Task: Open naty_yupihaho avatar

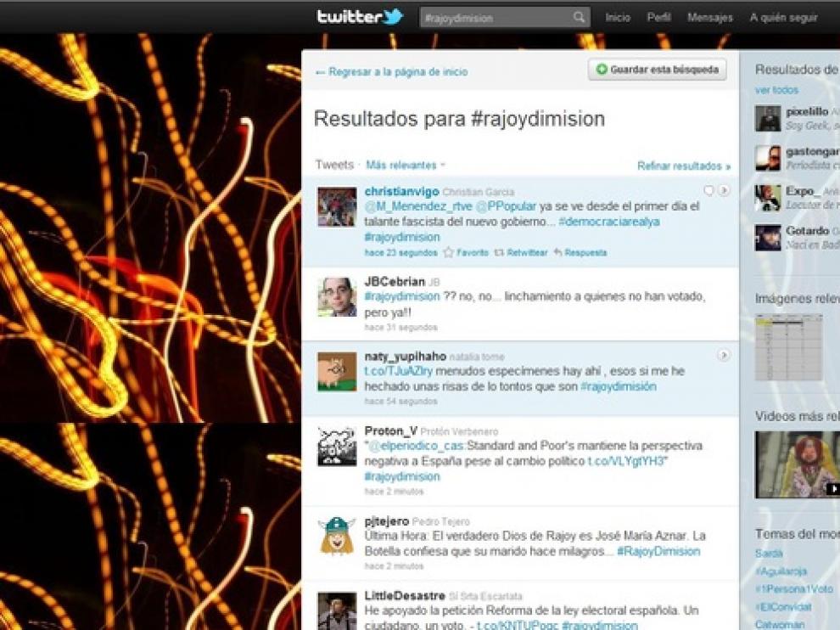Action: [337, 372]
